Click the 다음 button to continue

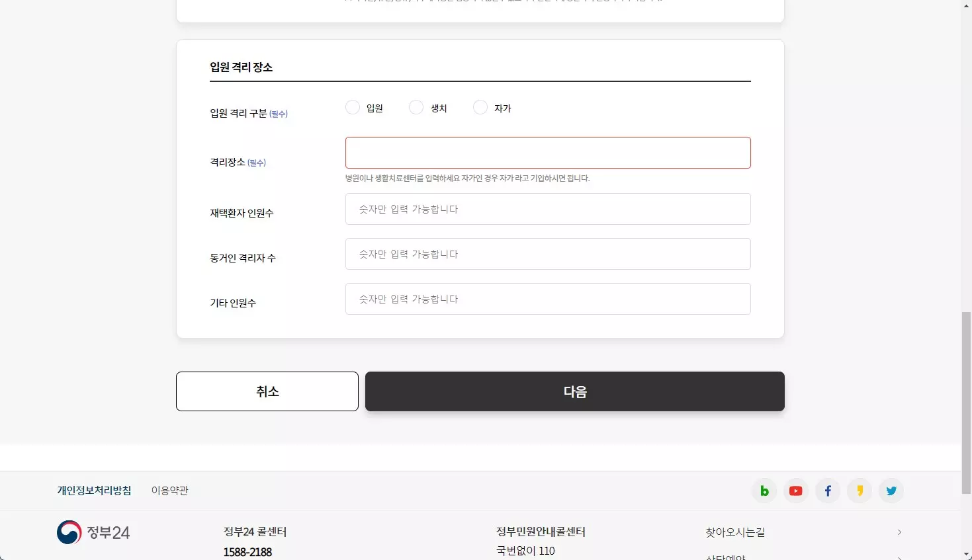[574, 391]
